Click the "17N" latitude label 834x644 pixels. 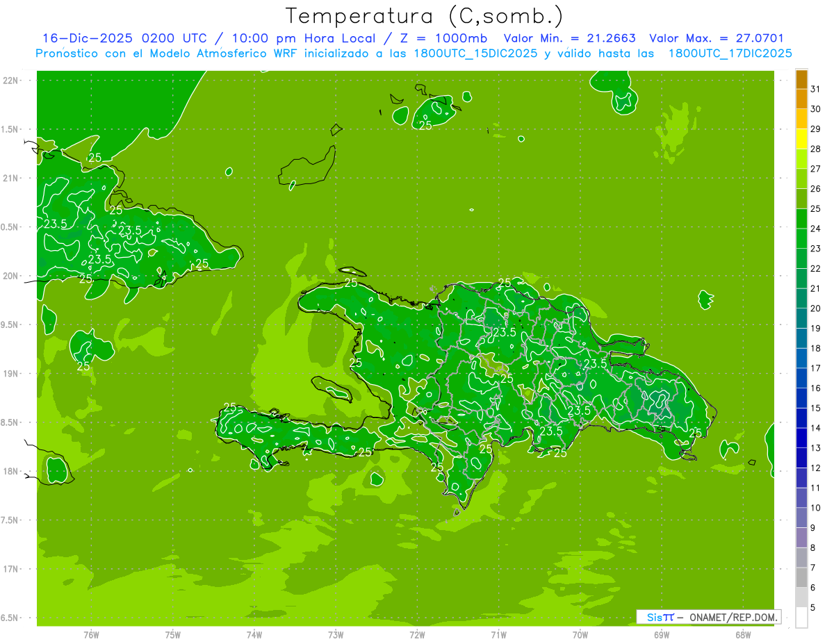[x=12, y=569]
